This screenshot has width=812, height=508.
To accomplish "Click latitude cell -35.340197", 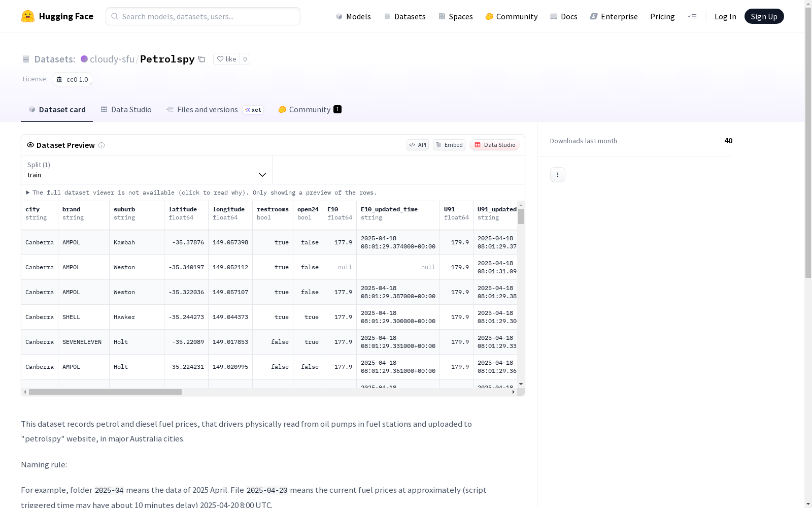I will [x=186, y=267].
